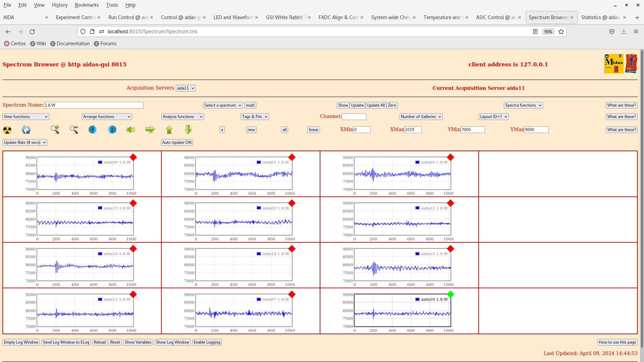Toggle the Auto Update ON button

[176, 142]
